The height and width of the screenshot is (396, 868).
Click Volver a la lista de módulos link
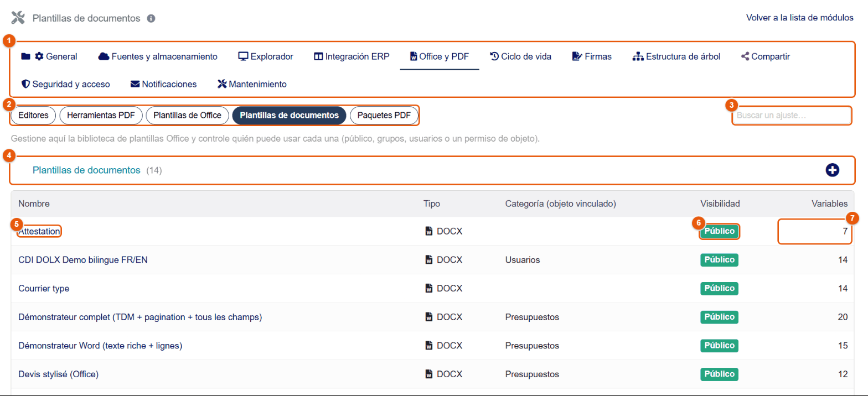point(800,18)
